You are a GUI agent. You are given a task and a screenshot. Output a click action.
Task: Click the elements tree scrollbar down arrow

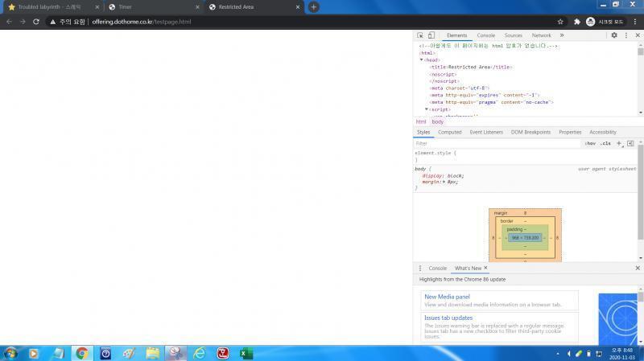[640, 113]
